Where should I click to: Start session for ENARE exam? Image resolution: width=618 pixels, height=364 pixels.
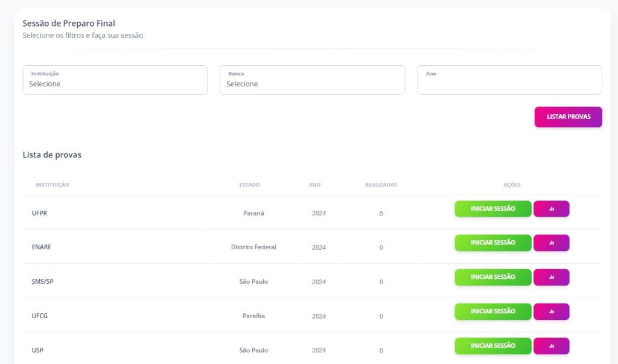coord(492,243)
